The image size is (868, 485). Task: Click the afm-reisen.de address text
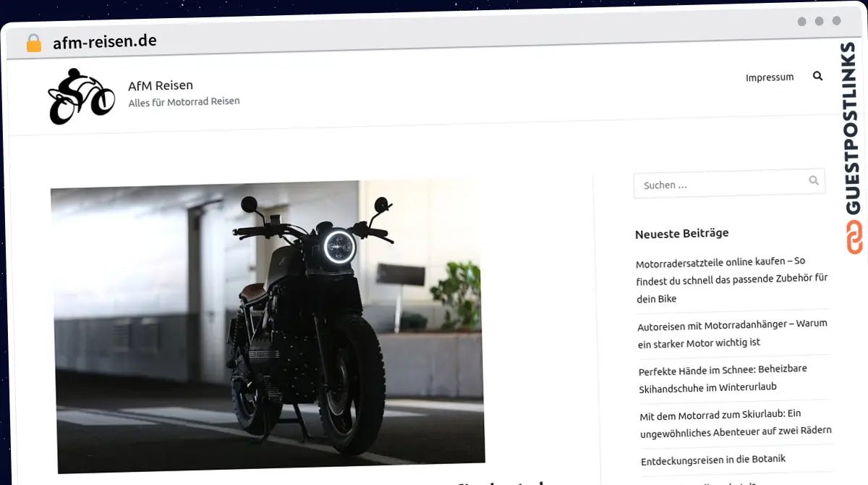(x=105, y=41)
